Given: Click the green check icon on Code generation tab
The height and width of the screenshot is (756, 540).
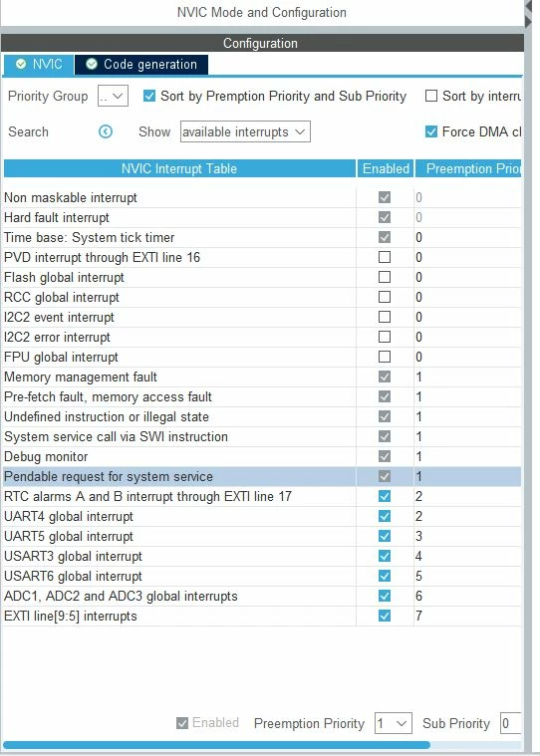Looking at the screenshot, I should [92, 64].
